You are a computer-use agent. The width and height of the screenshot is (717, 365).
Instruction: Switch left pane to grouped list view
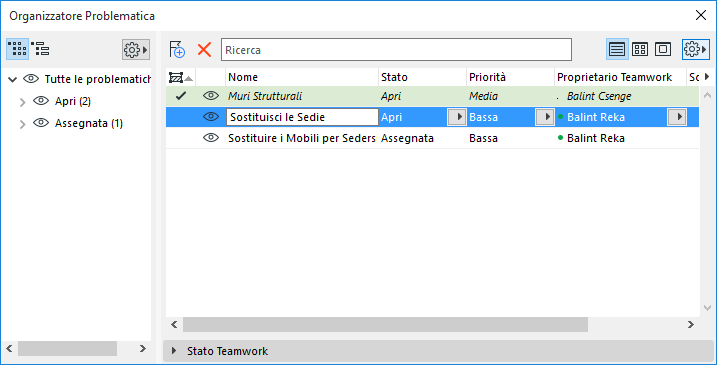click(x=17, y=49)
